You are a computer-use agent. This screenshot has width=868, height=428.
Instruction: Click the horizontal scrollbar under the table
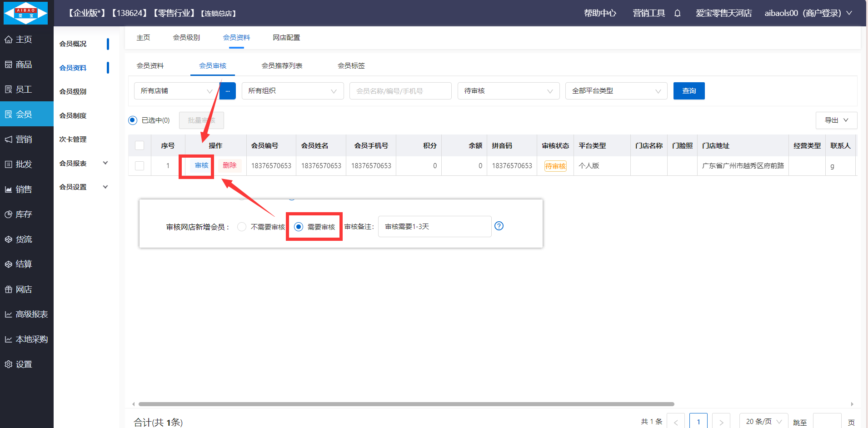tap(406, 404)
